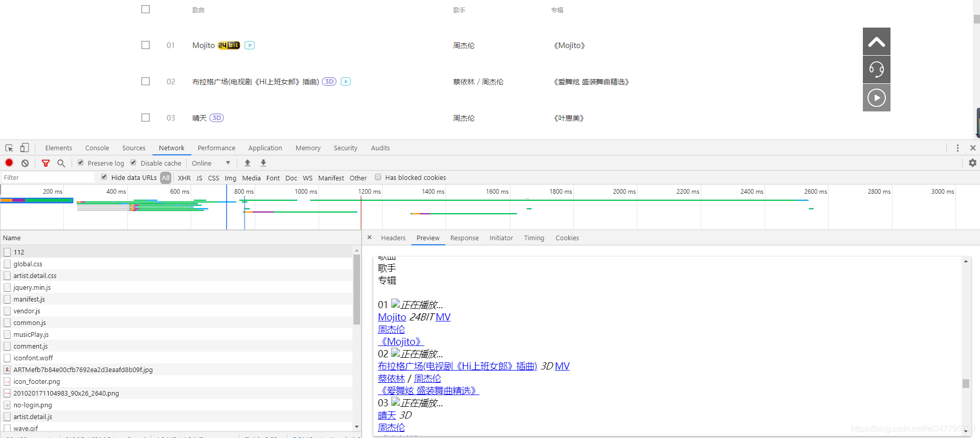Open the Security tab
The width and height of the screenshot is (980, 438).
pos(346,148)
